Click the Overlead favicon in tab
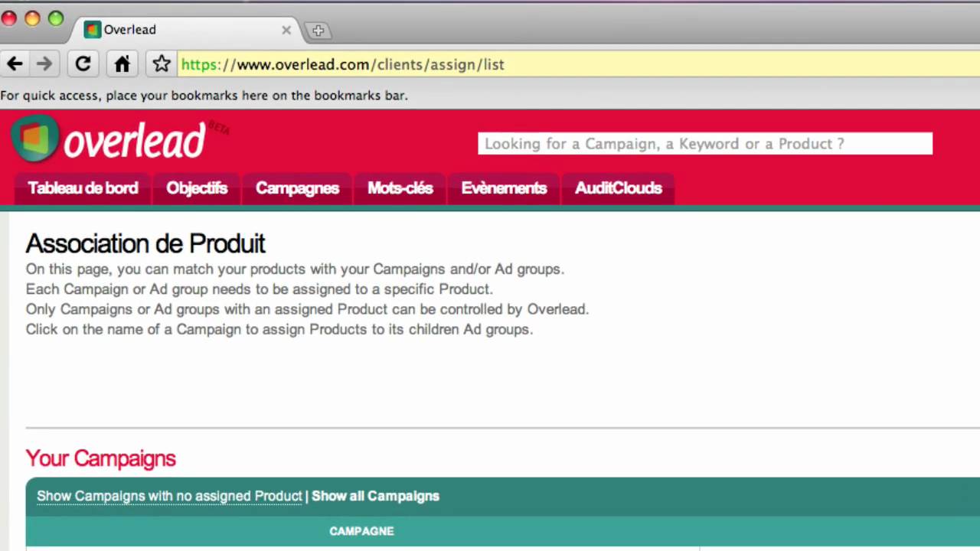 point(93,30)
